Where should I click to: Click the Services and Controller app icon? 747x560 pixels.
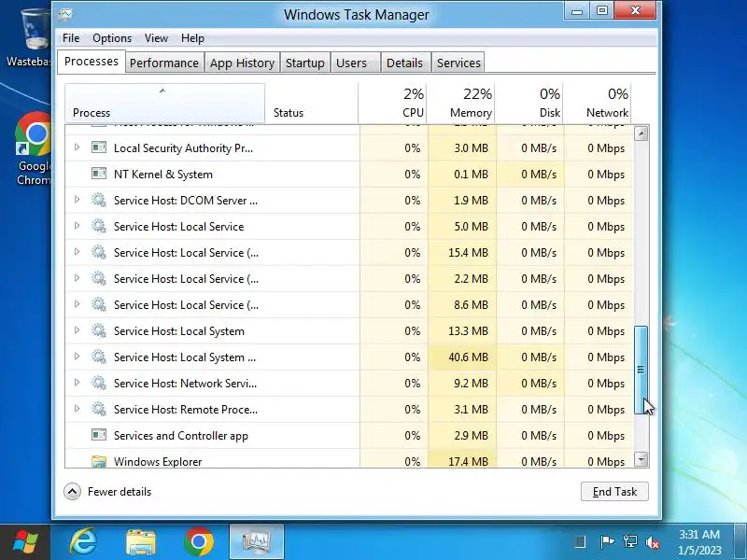tap(99, 435)
